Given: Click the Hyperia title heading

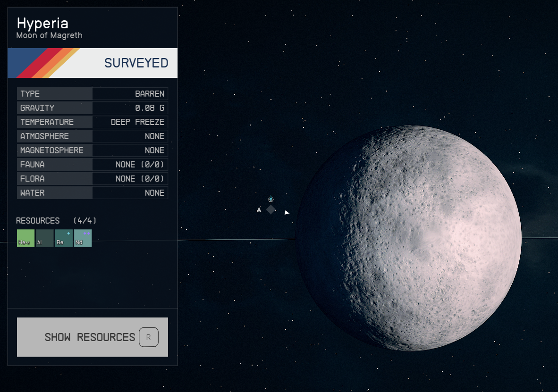Looking at the screenshot, I should tap(42, 24).
